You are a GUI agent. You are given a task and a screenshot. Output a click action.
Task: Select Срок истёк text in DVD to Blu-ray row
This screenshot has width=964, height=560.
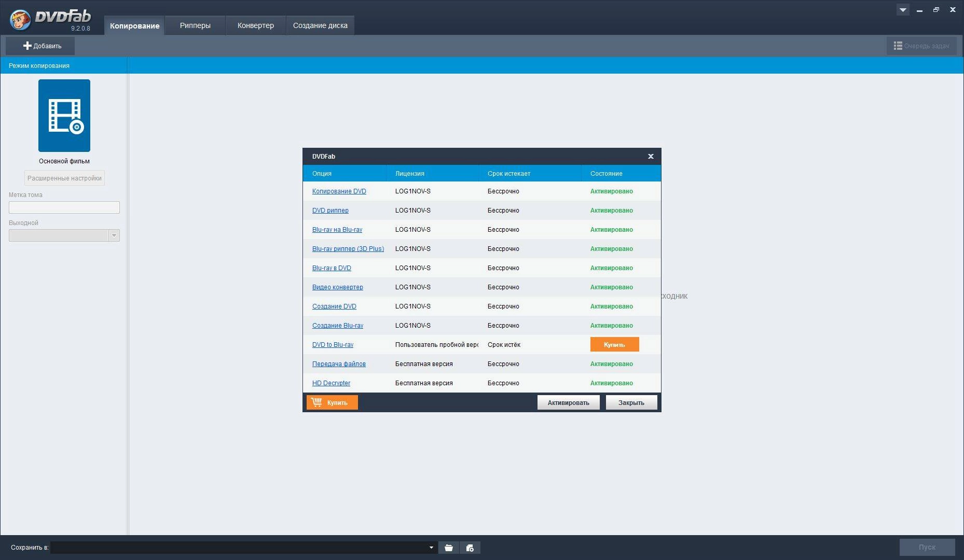tap(504, 345)
